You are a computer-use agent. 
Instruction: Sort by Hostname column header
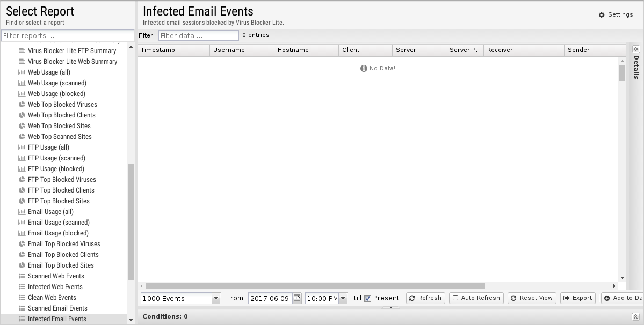click(306, 50)
